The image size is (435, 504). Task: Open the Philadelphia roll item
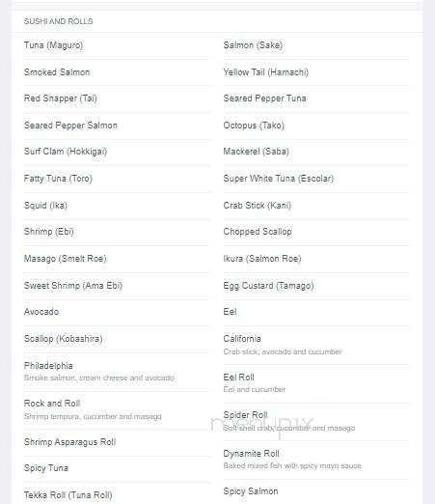117,372
